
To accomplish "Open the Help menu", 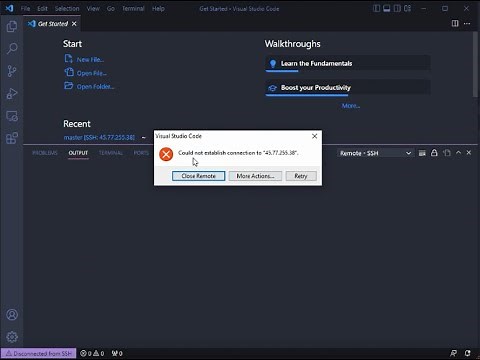I will (x=158, y=8).
